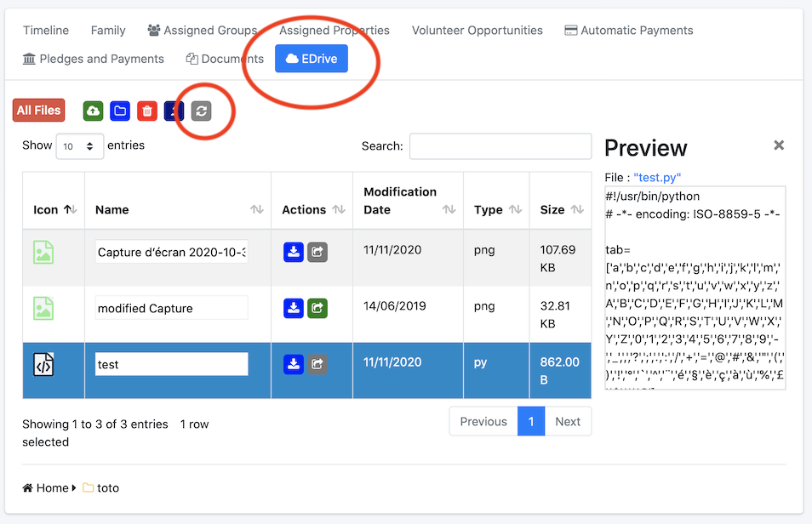This screenshot has height=524, width=812.
Task: Open the Timeline tab
Action: coord(46,30)
